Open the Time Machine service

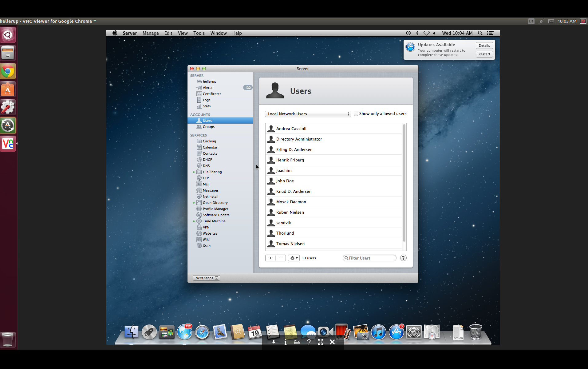[214, 221]
